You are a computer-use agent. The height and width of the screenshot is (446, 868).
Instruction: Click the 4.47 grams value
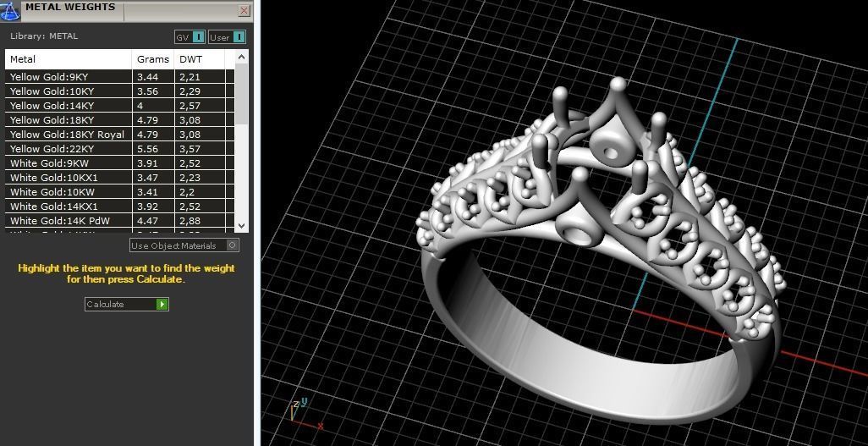click(x=148, y=221)
